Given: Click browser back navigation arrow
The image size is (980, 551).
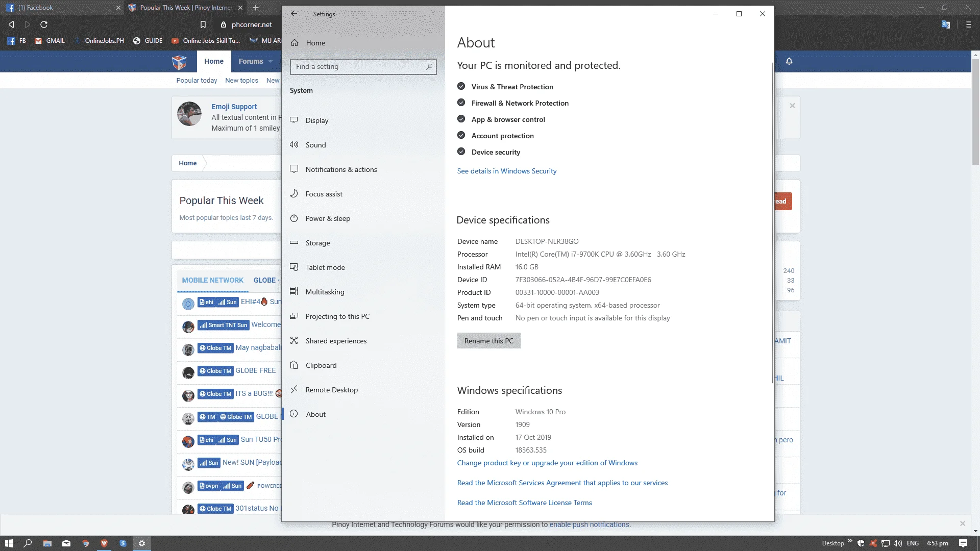Looking at the screenshot, I should pos(11,24).
